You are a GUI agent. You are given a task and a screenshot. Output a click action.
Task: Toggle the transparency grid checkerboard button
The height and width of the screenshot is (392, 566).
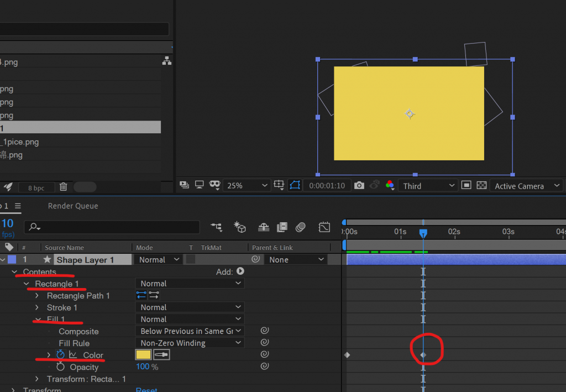point(481,186)
